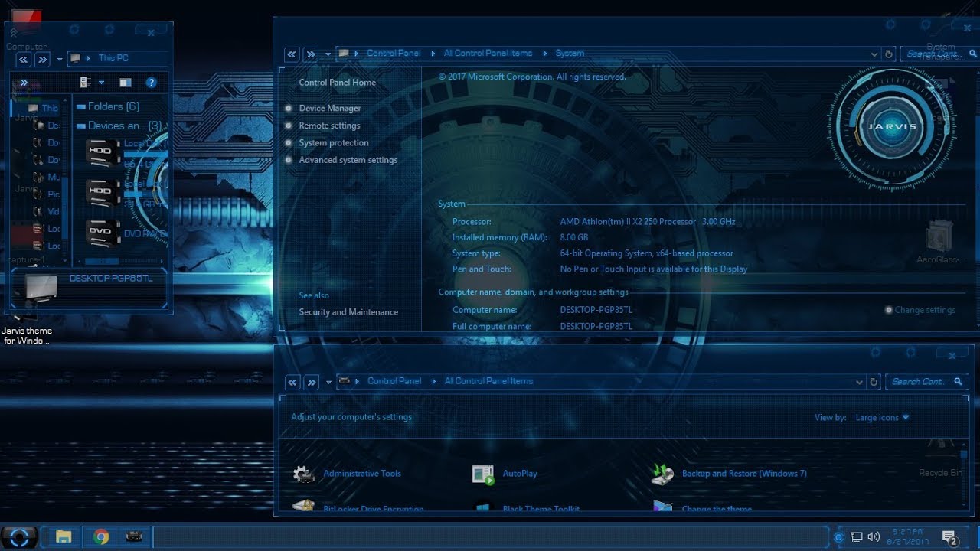Image resolution: width=980 pixels, height=551 pixels.
Task: Open Remote settings
Action: [x=329, y=126]
